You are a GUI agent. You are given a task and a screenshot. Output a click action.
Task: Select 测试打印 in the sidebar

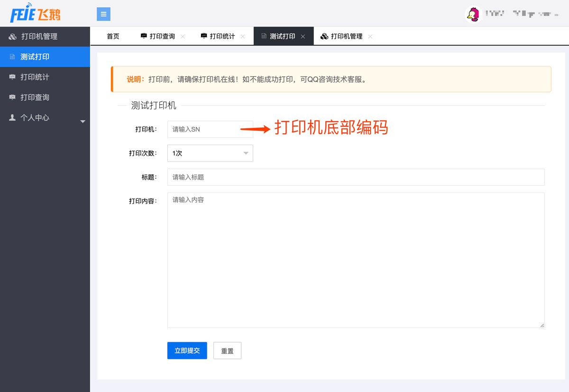click(35, 57)
